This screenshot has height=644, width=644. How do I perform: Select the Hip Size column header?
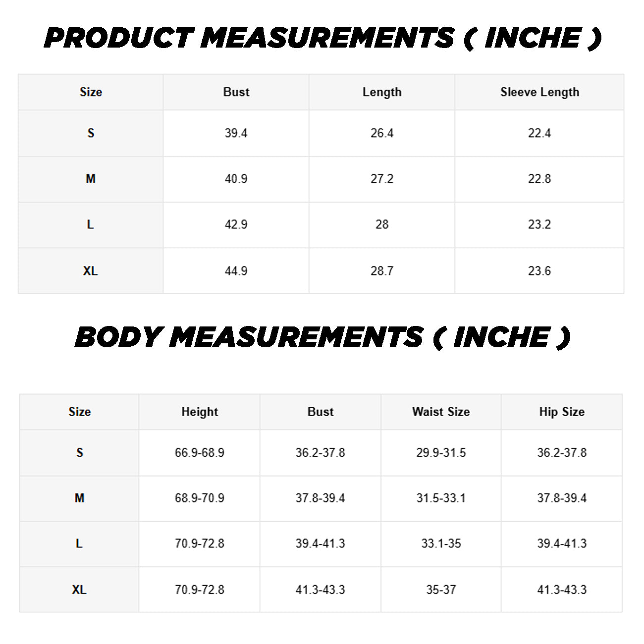562,412
